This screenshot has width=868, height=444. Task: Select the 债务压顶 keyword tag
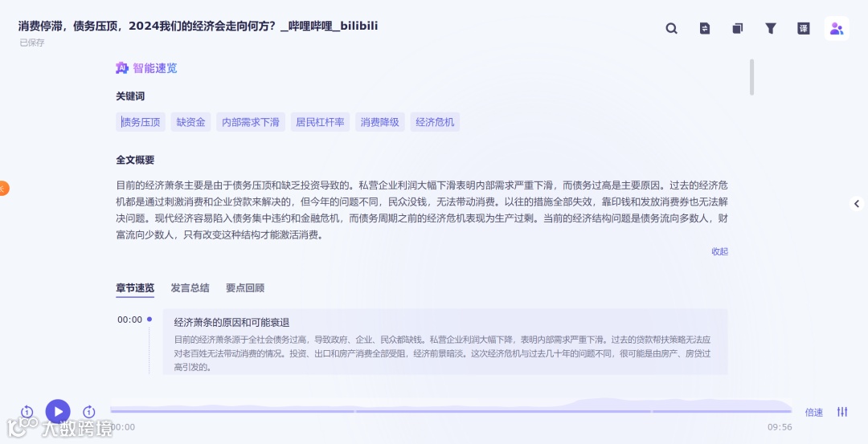pyautogui.click(x=141, y=122)
